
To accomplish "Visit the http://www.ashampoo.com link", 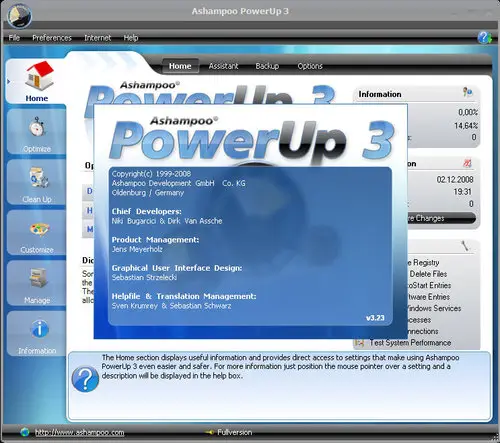I will pyautogui.click(x=79, y=432).
